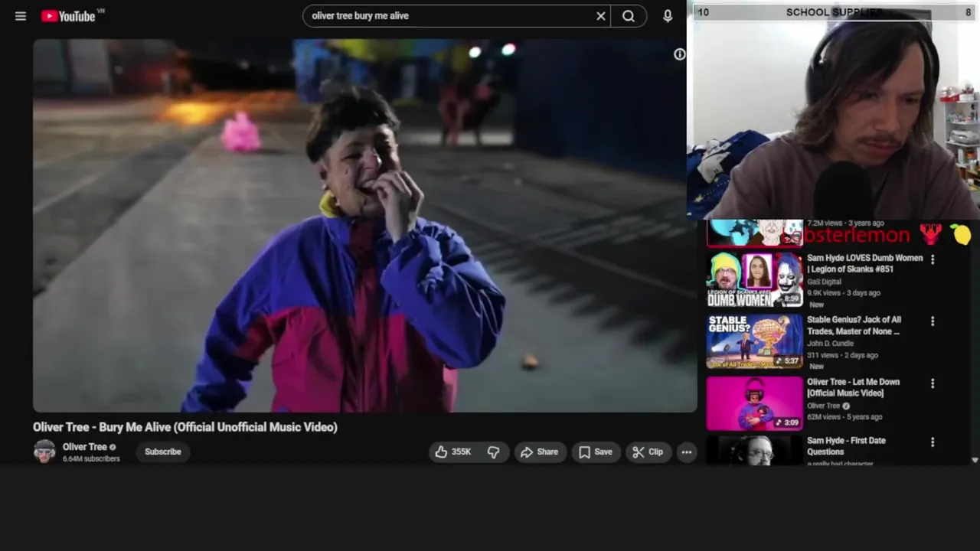The height and width of the screenshot is (551, 980).
Task: Click the search magnifier button
Action: (629, 16)
